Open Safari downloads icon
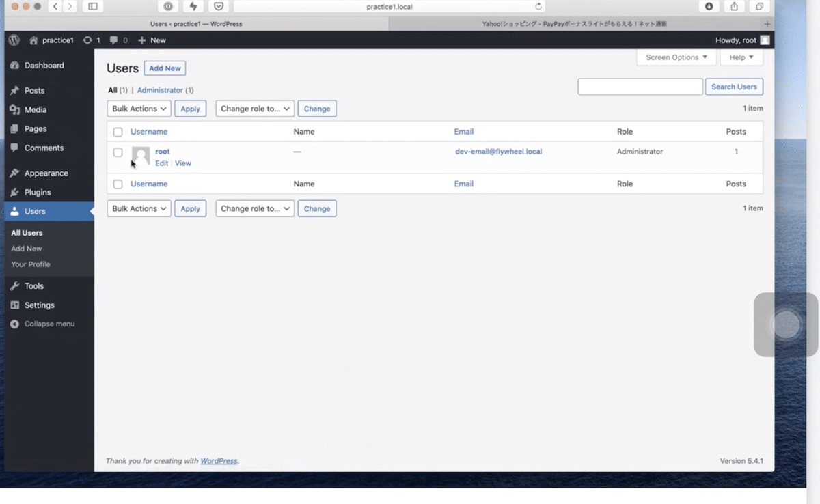Viewport: 820px width, 504px height. click(709, 6)
